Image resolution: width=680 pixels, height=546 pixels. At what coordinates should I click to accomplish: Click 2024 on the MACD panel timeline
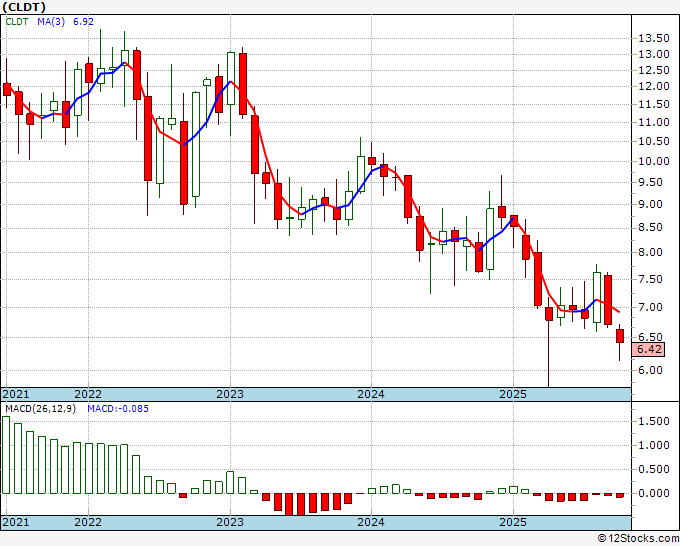point(371,522)
